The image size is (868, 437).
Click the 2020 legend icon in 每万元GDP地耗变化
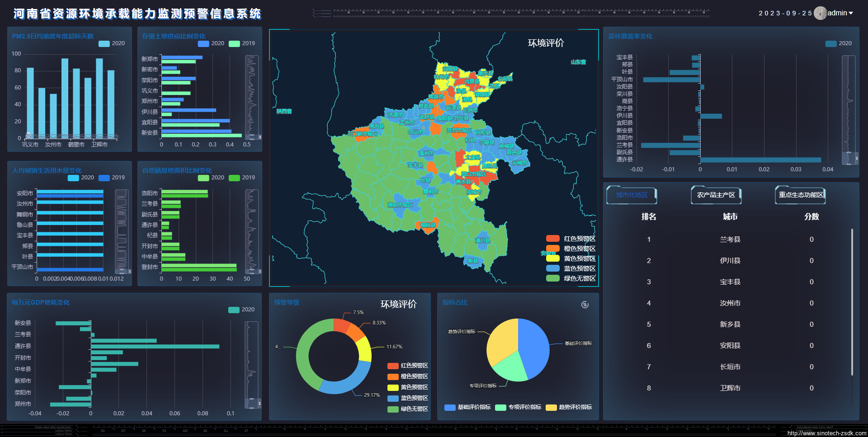point(234,310)
